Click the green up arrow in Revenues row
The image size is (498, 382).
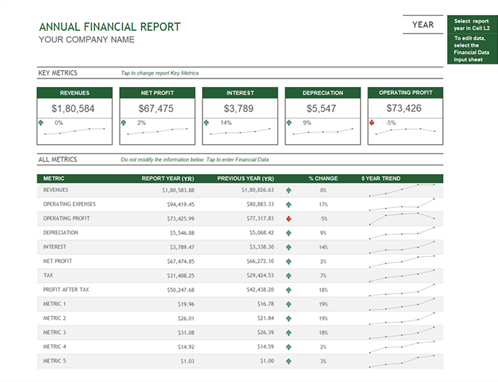click(289, 190)
